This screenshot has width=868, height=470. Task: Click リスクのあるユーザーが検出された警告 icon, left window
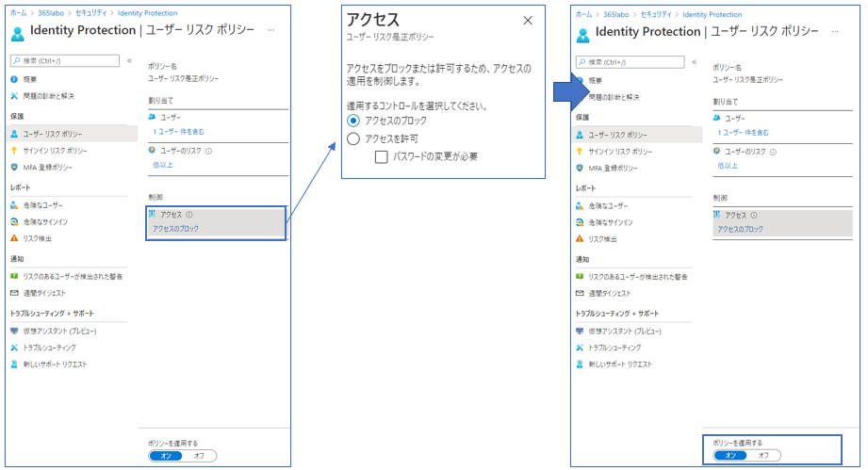pyautogui.click(x=14, y=276)
